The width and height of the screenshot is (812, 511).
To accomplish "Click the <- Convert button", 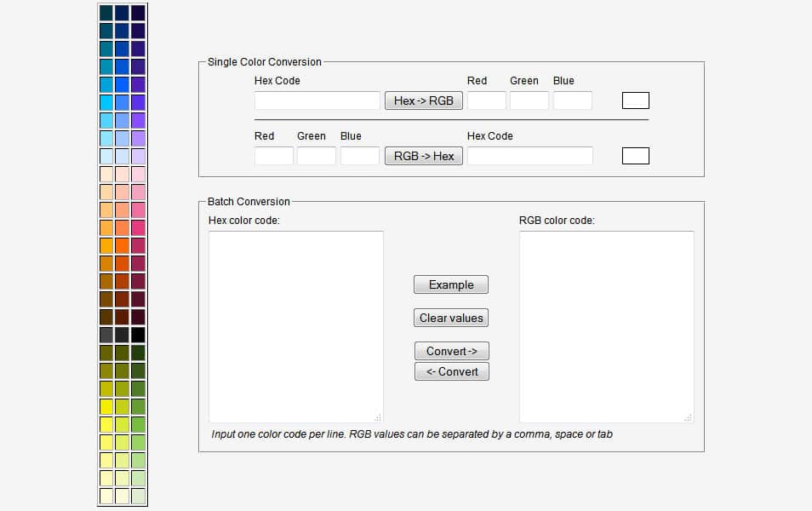I will coord(451,371).
